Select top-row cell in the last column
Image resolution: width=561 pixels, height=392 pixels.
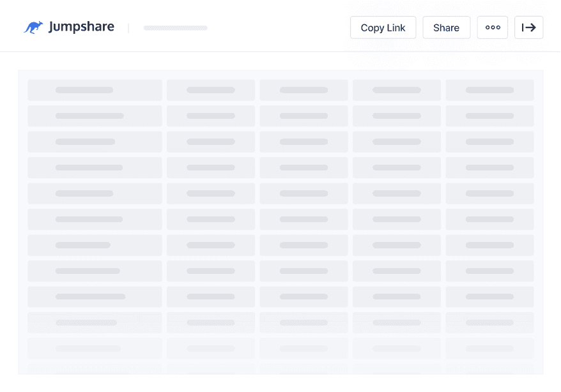[489, 90]
